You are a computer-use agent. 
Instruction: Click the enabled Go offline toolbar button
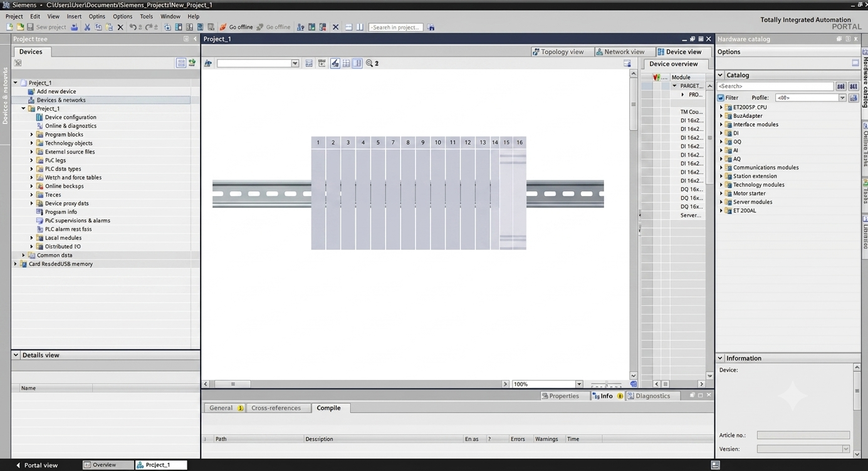point(236,27)
